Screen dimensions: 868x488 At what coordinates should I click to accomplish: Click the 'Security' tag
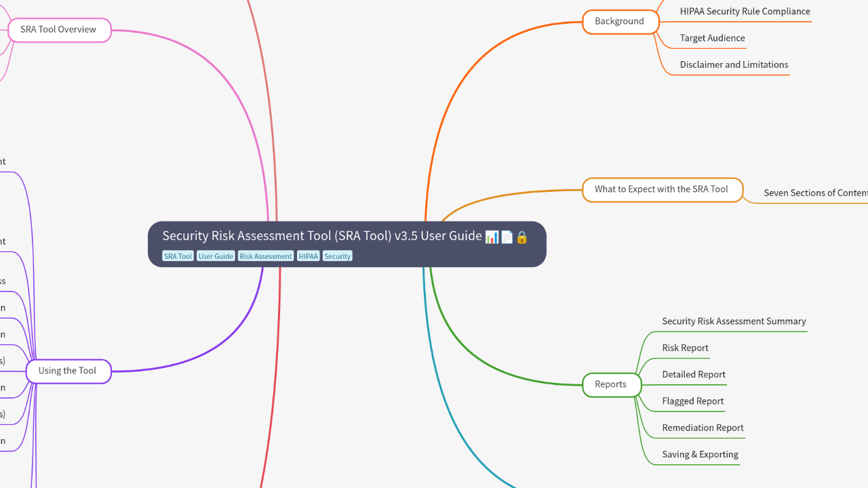click(x=338, y=256)
